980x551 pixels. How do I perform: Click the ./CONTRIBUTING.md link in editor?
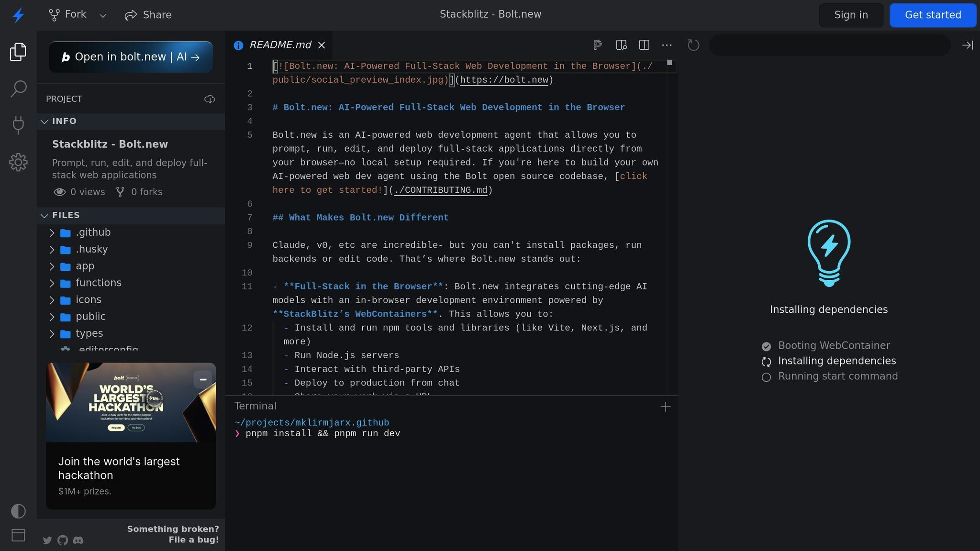tap(440, 190)
